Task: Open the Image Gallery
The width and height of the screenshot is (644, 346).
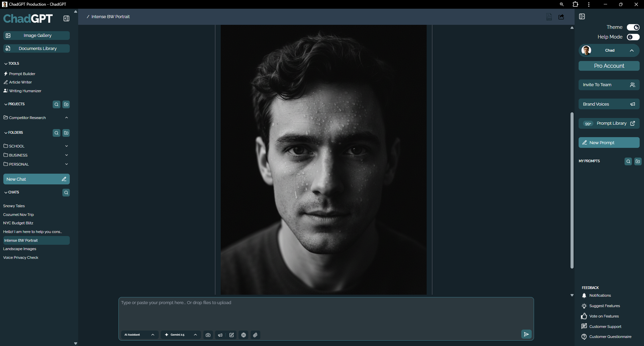Action: 36,35
